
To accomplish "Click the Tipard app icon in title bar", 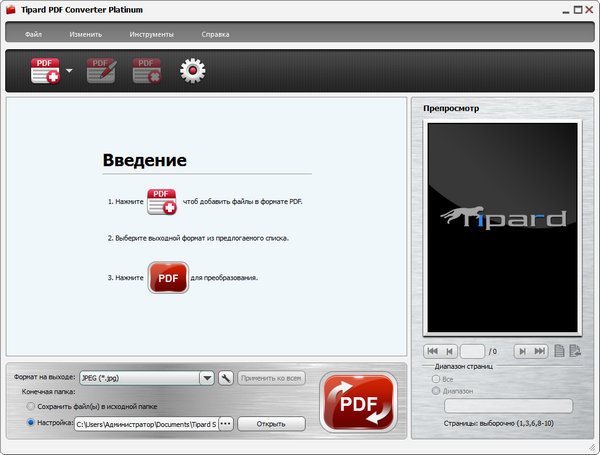I will pyautogui.click(x=11, y=10).
